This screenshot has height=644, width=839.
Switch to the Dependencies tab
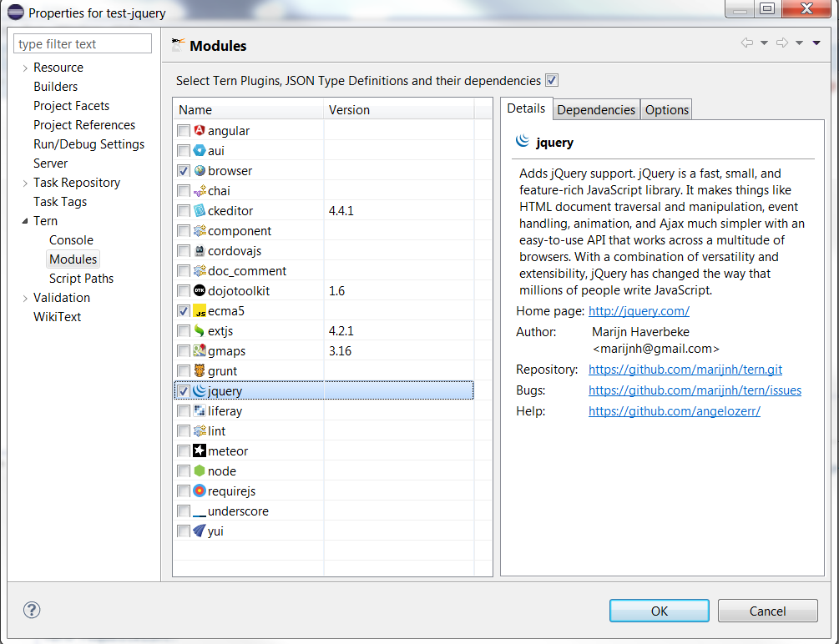point(596,108)
